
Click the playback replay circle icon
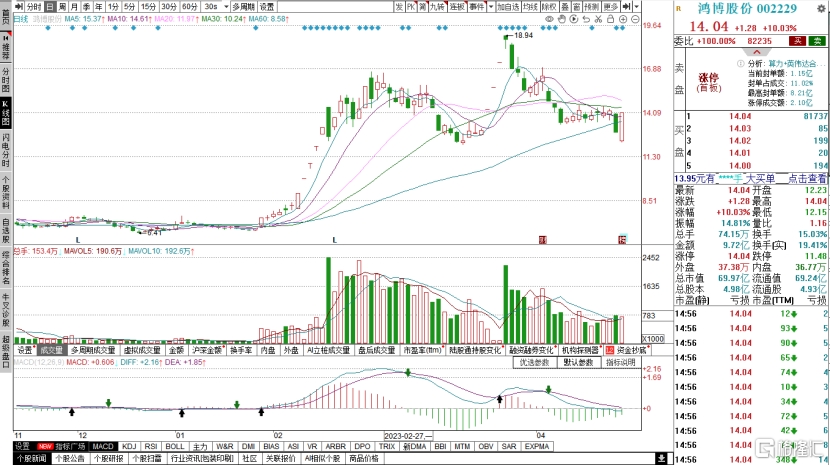(x=574, y=19)
